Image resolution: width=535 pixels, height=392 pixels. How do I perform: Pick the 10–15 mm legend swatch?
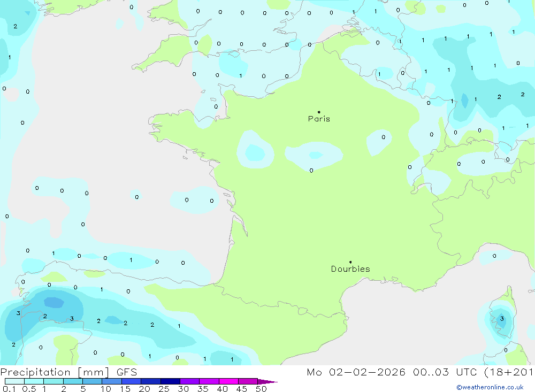[x=112, y=381]
